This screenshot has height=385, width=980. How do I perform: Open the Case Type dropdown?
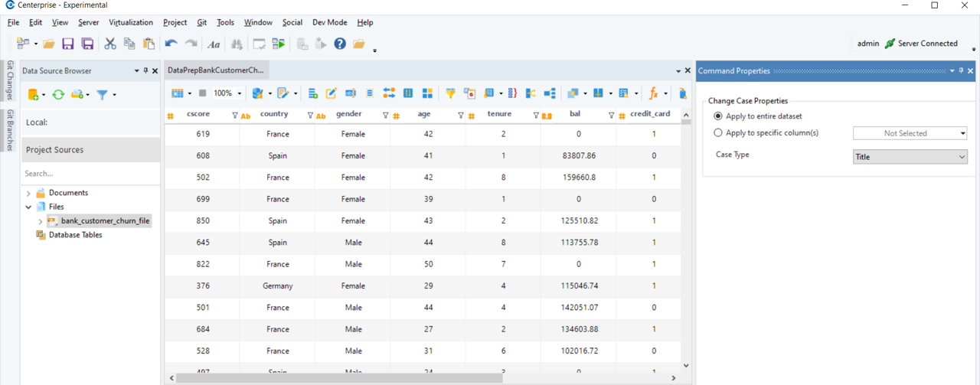[x=910, y=157]
